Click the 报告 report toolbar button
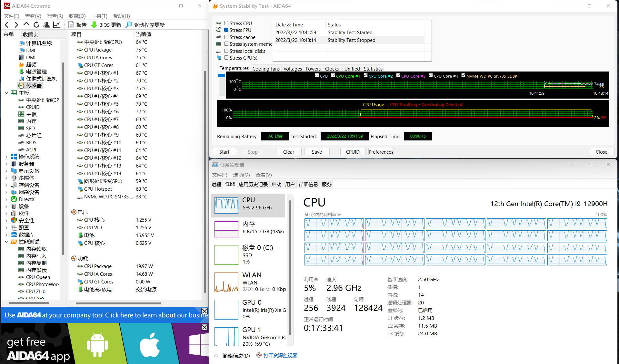 click(x=78, y=25)
